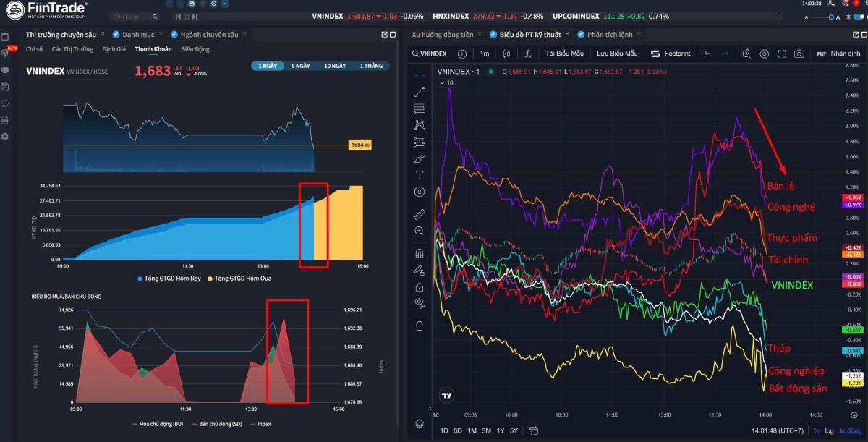Viewport: 868px width, 442px height.
Task: Click the trash icon to remove drawings
Action: [x=420, y=326]
